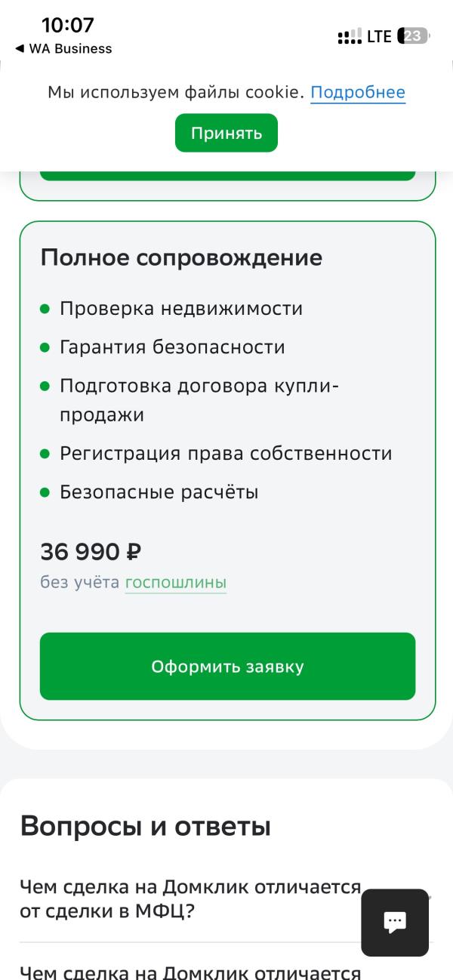
Task: Follow the госпошлины link
Action: pyautogui.click(x=175, y=582)
